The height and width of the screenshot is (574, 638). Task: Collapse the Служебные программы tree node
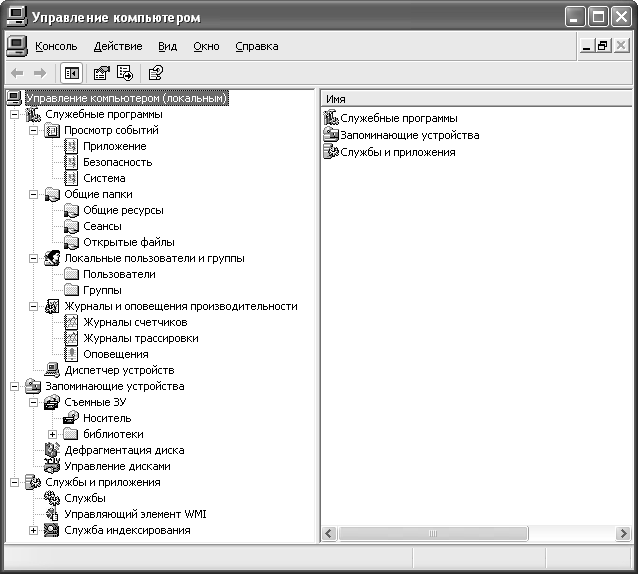coord(14,115)
